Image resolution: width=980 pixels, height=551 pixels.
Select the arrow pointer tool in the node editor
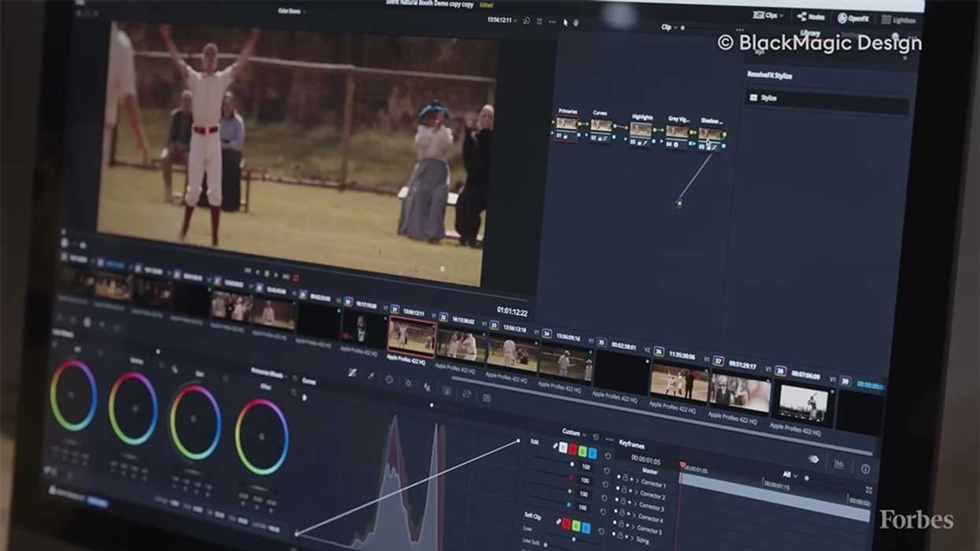coord(565,23)
